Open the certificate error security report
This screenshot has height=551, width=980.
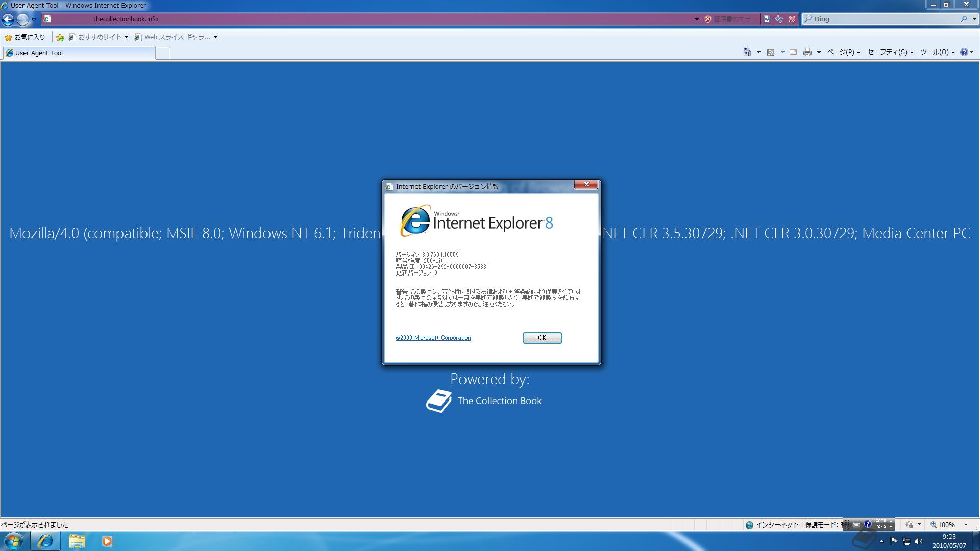(x=731, y=19)
